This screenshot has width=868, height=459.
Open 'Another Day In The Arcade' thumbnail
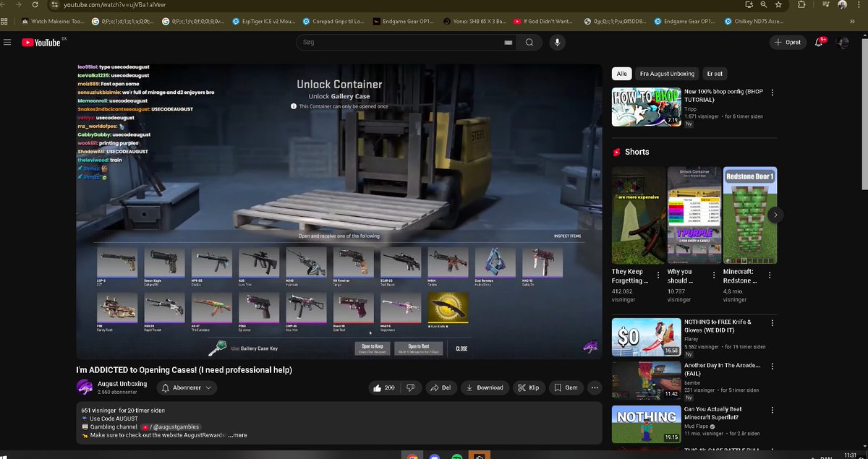647,381
